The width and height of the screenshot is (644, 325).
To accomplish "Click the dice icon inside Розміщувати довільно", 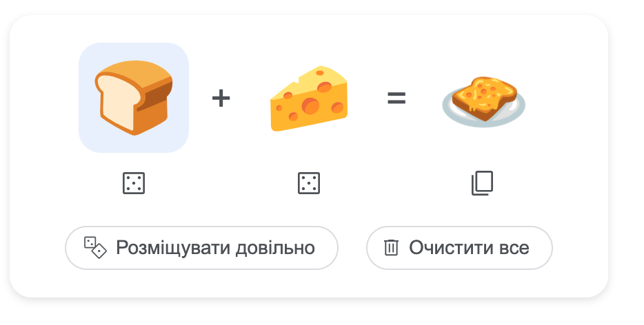I will pyautogui.click(x=94, y=247).
